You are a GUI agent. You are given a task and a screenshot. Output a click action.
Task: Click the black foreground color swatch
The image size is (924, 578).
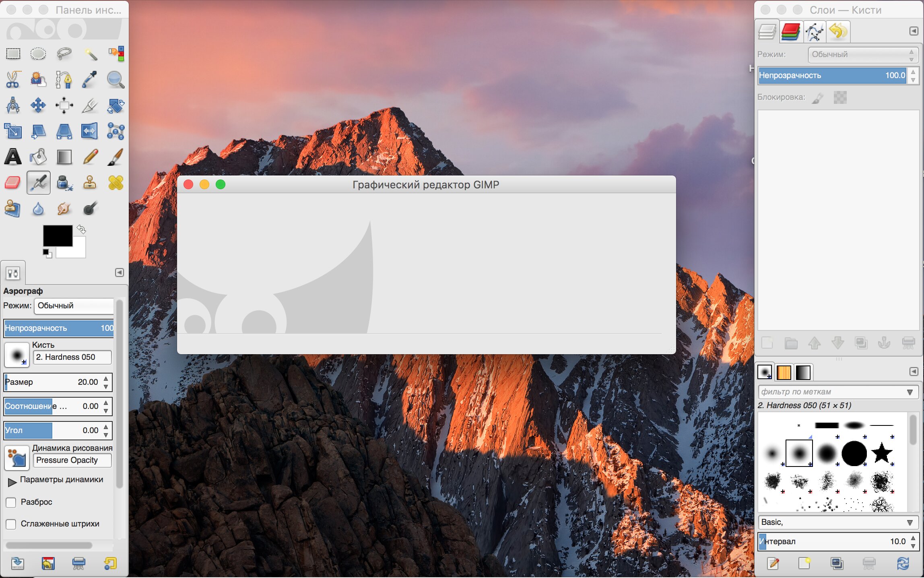point(57,235)
